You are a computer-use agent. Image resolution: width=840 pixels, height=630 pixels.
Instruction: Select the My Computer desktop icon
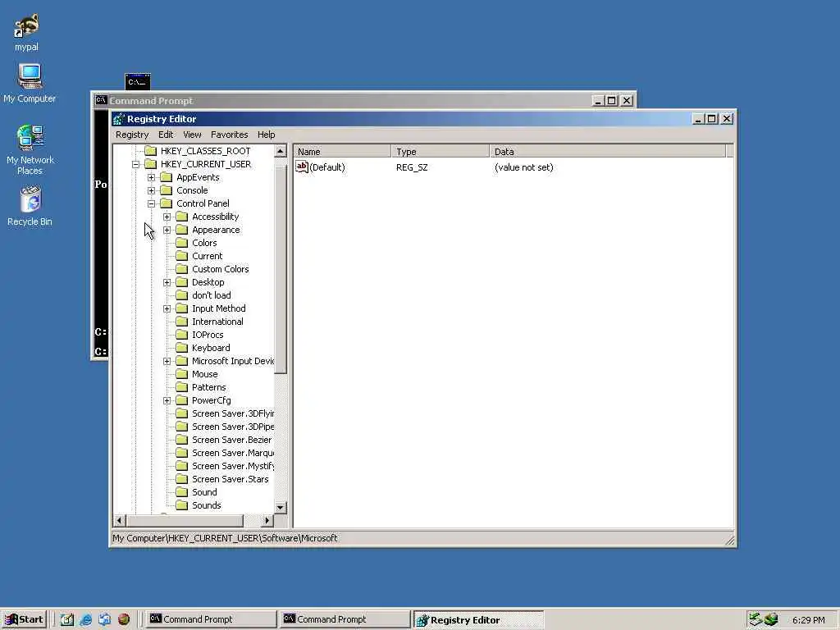[x=30, y=76]
